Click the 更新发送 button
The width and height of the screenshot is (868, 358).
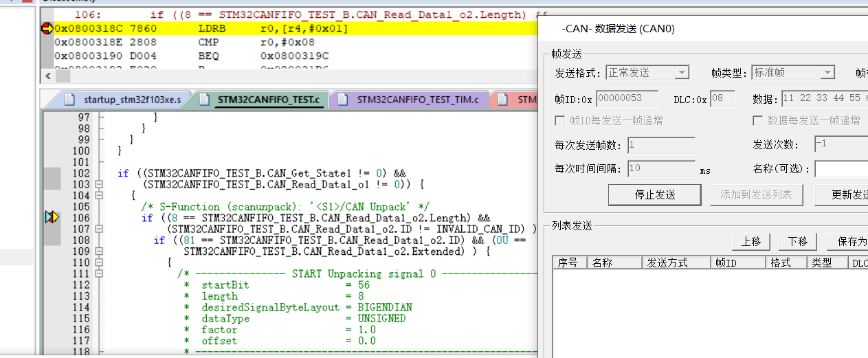[x=841, y=194]
